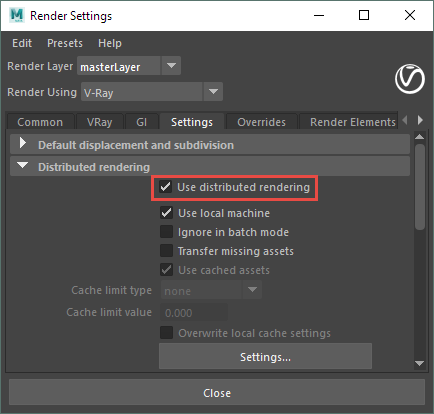Click the scrollbar up arrow
This screenshot has height=414, width=434.
419,137
